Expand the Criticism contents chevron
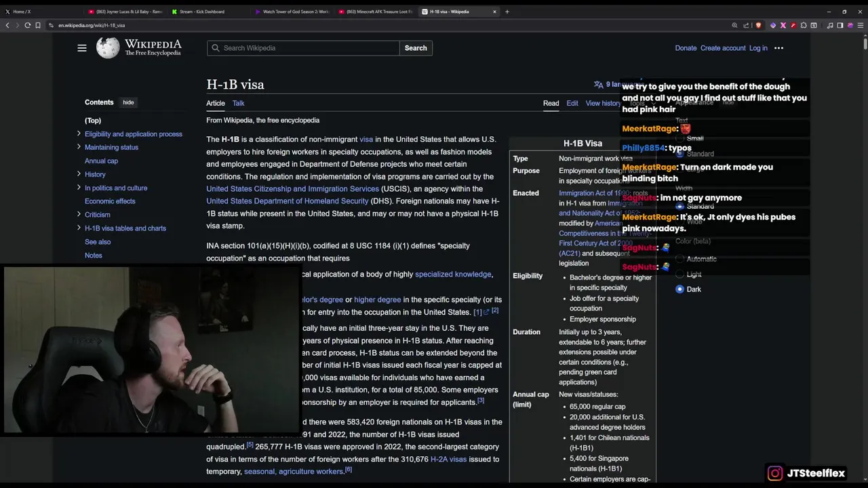The width and height of the screenshot is (868, 488). tap(79, 214)
